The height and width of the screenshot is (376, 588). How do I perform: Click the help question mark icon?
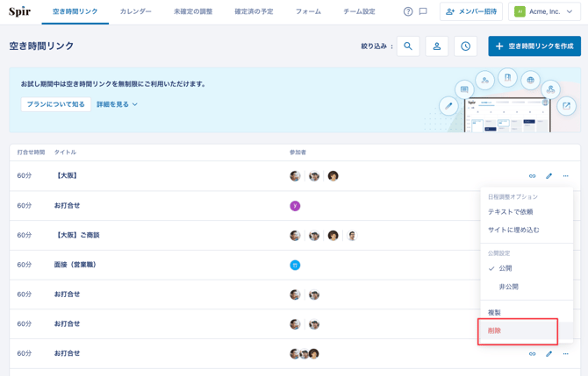[408, 12]
